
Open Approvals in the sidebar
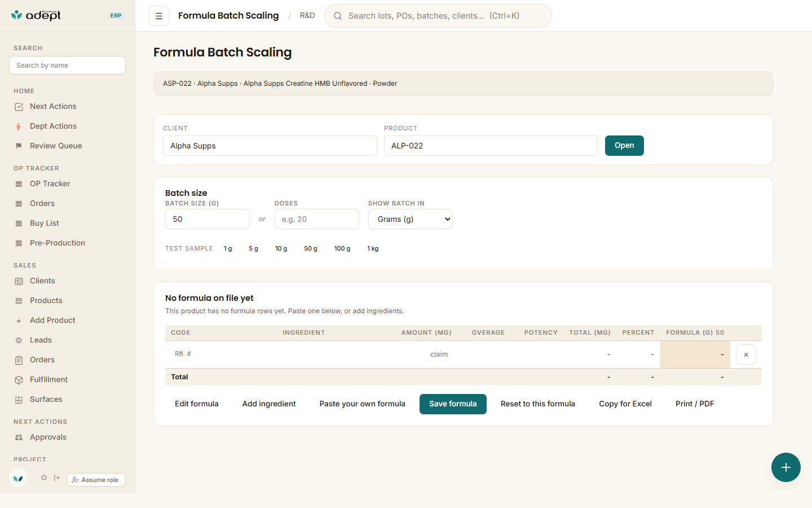[x=48, y=437]
